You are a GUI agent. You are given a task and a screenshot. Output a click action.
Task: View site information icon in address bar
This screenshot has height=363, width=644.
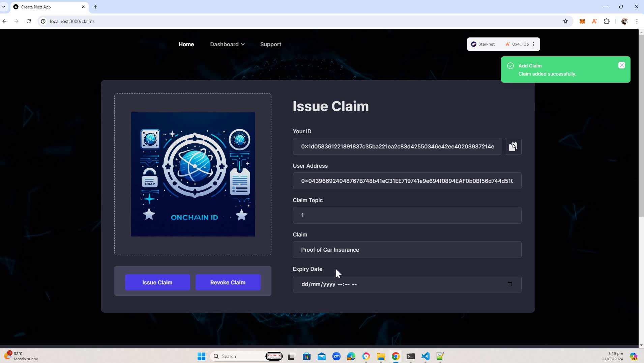pyautogui.click(x=43, y=21)
